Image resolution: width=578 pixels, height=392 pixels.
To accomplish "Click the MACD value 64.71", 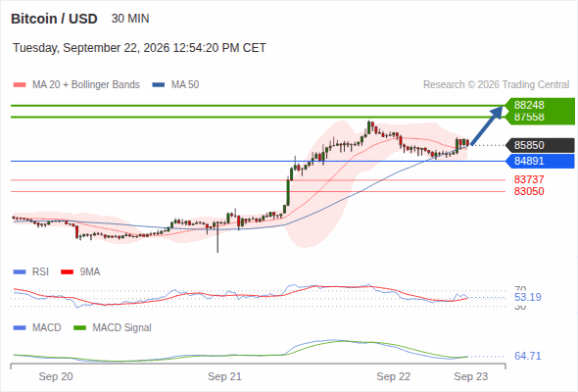I will coord(528,356).
